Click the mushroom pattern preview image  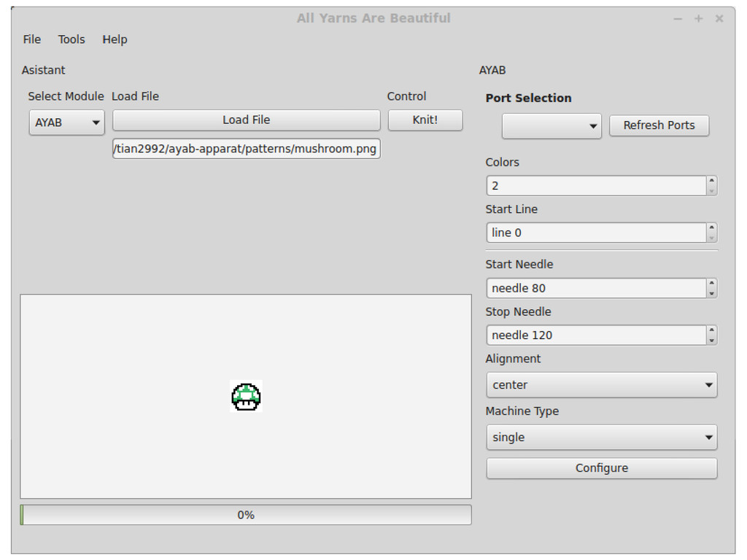(246, 396)
